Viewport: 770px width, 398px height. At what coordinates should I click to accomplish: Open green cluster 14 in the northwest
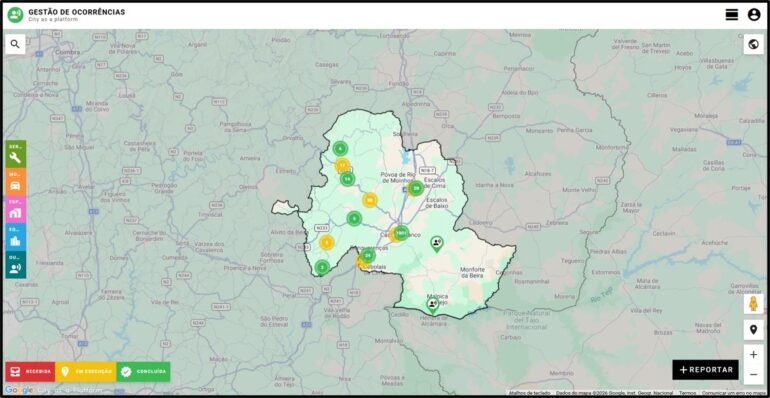point(347,179)
